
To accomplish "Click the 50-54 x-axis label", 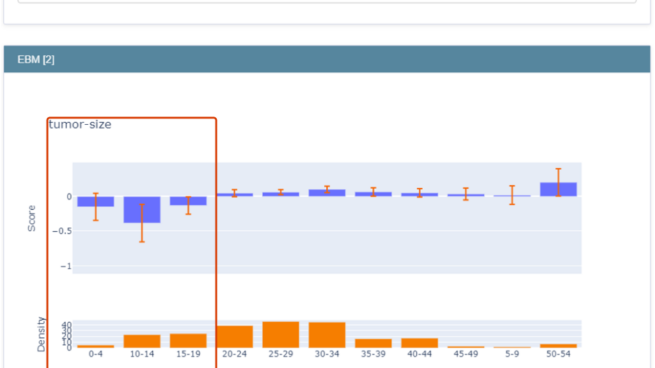I will [x=559, y=354].
